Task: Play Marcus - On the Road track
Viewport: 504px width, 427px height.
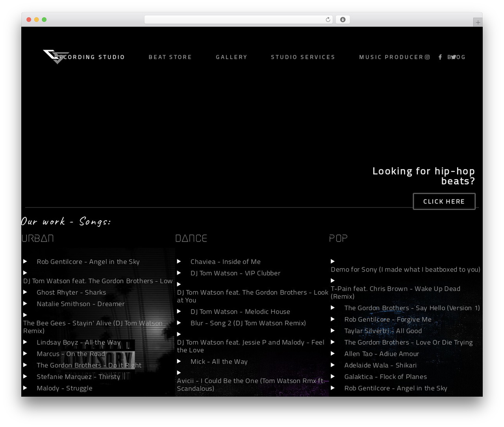Action: coord(25,353)
